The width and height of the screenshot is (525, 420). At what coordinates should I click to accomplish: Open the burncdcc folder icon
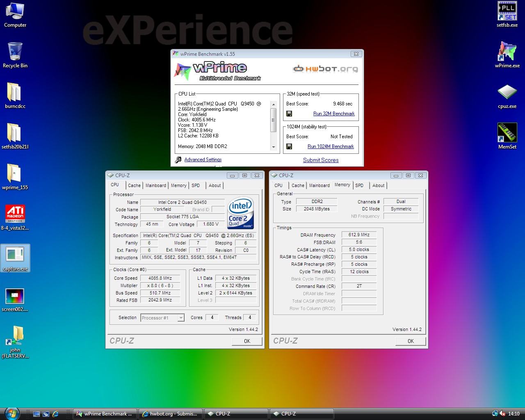pos(15,96)
